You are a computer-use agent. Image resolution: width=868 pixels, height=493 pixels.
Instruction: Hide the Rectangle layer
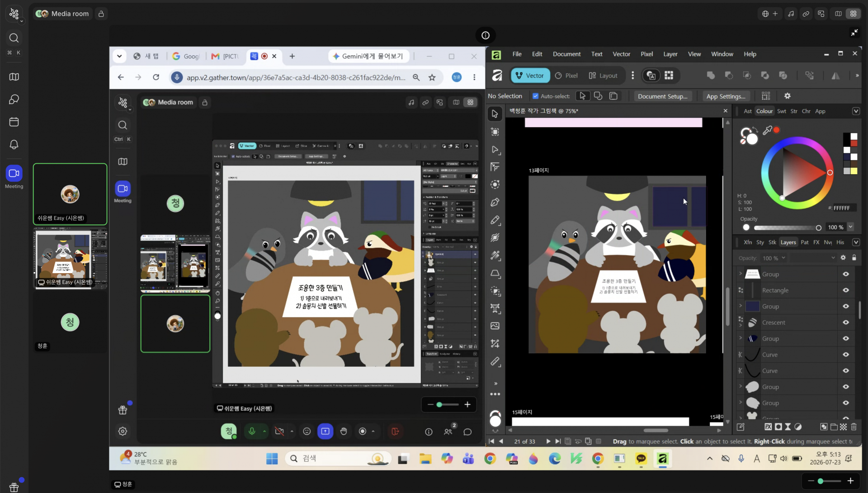(x=846, y=290)
